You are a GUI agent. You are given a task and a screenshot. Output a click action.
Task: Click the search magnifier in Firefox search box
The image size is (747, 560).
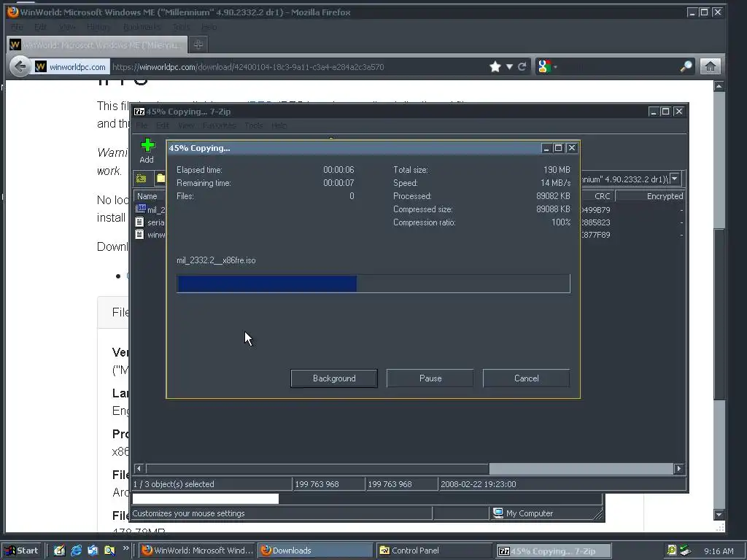coord(686,66)
